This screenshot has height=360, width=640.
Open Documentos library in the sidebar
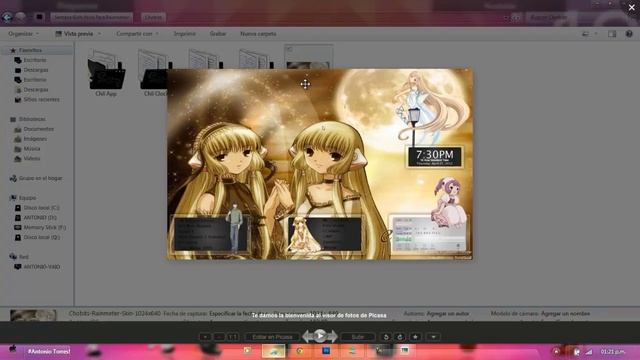[38, 129]
